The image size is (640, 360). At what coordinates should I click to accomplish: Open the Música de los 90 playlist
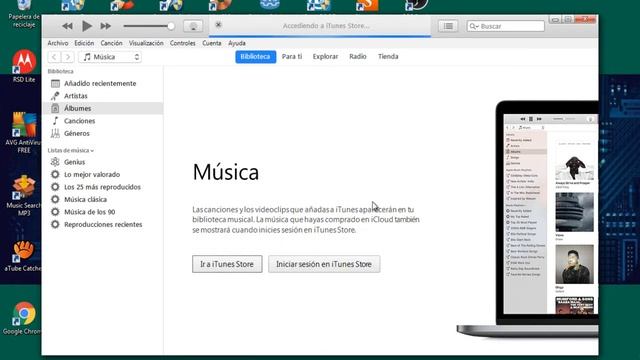103,212
